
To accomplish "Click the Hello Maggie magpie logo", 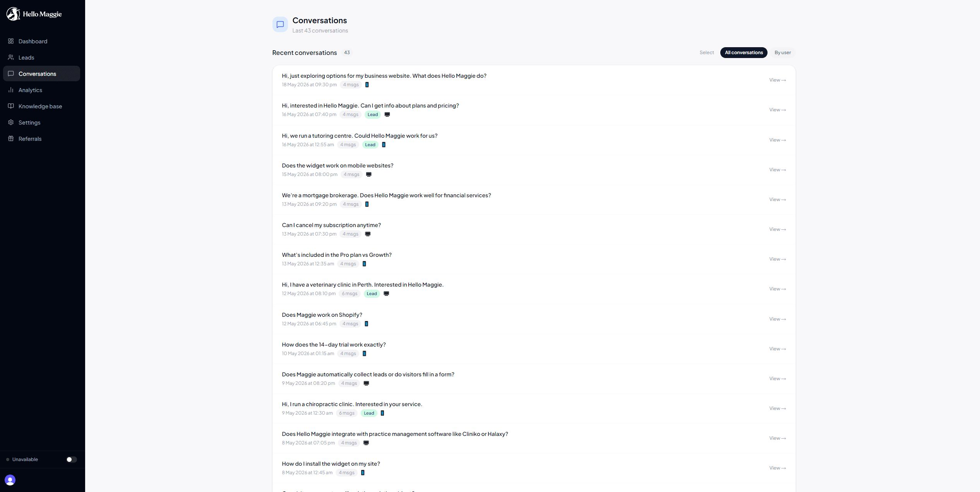I will 14,14.
